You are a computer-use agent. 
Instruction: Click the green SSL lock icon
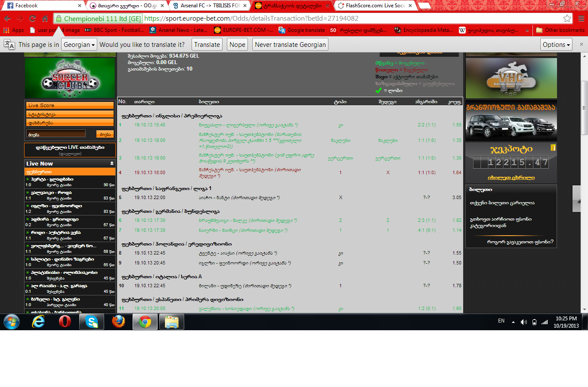[x=59, y=18]
